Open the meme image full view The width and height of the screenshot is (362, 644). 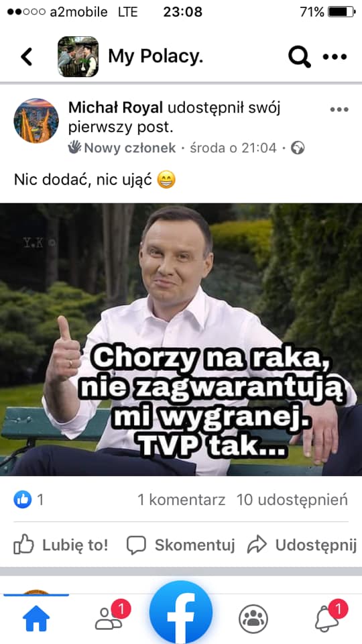coord(181,339)
